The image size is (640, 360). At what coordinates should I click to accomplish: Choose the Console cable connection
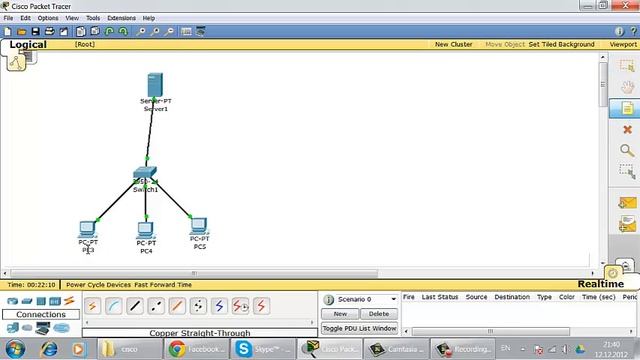coord(114,306)
